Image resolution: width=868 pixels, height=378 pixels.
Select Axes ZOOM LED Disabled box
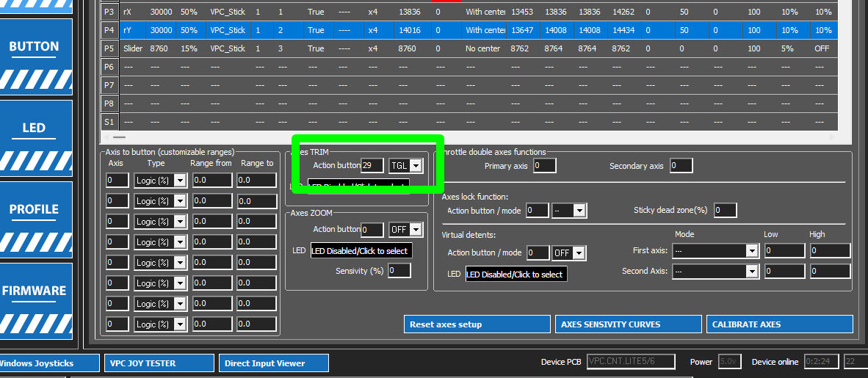(x=361, y=251)
